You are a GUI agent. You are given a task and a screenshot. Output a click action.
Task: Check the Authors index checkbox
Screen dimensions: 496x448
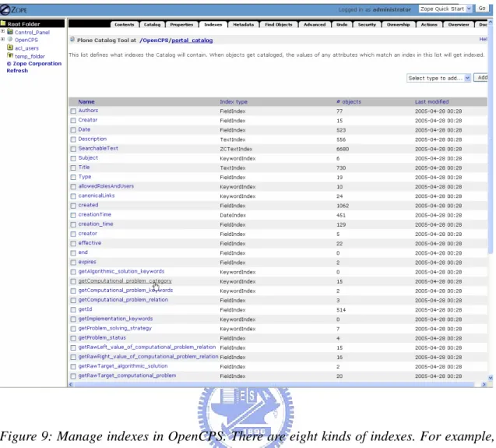pyautogui.click(x=73, y=111)
